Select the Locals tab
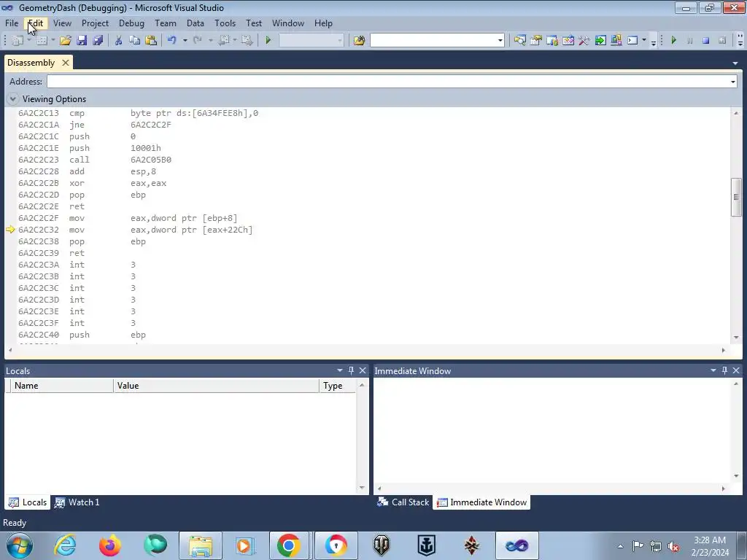The image size is (747, 560). (x=28, y=502)
